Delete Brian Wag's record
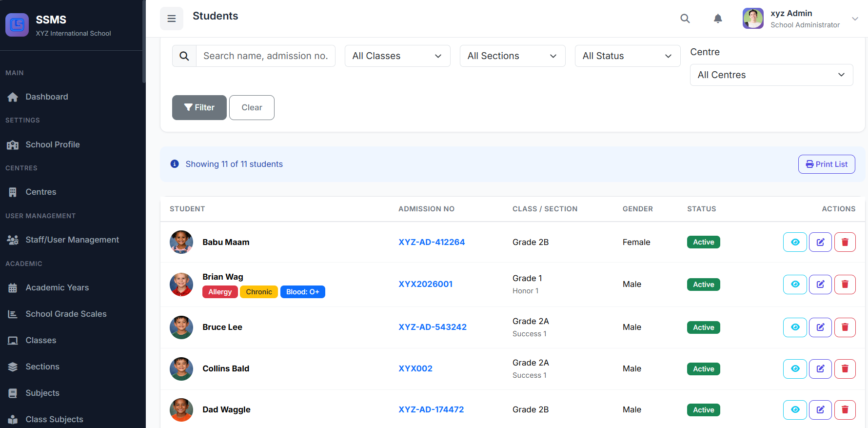The image size is (868, 428). click(x=845, y=285)
